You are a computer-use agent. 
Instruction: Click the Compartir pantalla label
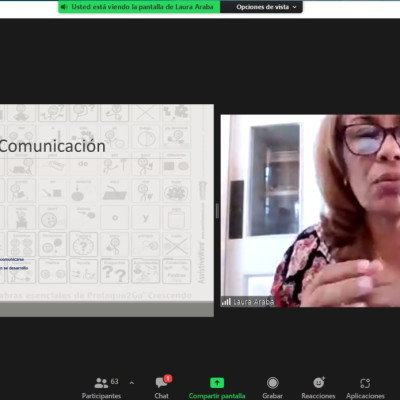click(217, 396)
